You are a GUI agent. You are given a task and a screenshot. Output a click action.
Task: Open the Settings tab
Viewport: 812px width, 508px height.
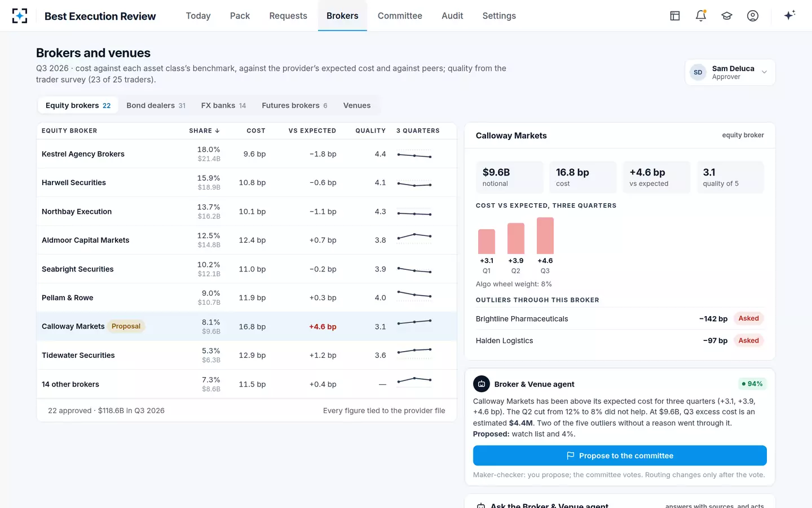(499, 16)
